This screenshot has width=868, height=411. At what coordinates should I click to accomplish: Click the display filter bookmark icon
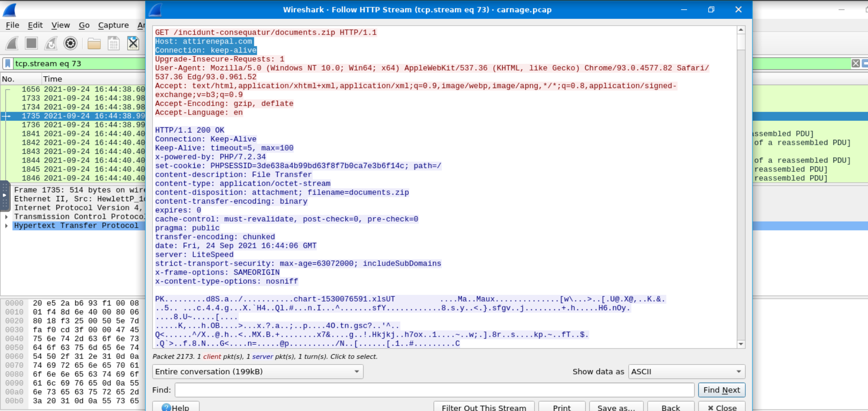coord(8,63)
